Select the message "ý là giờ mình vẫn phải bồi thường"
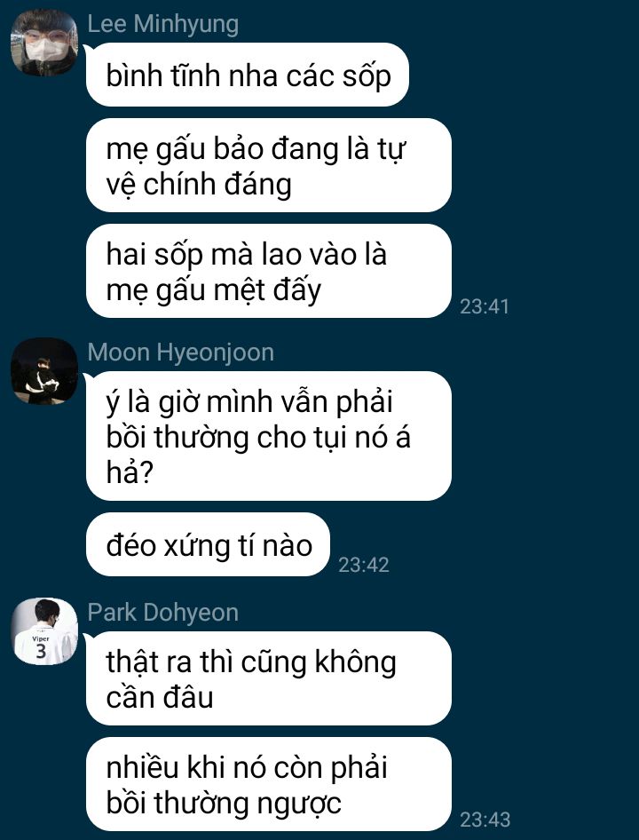Screen dimensions: 639x840 click(x=269, y=436)
